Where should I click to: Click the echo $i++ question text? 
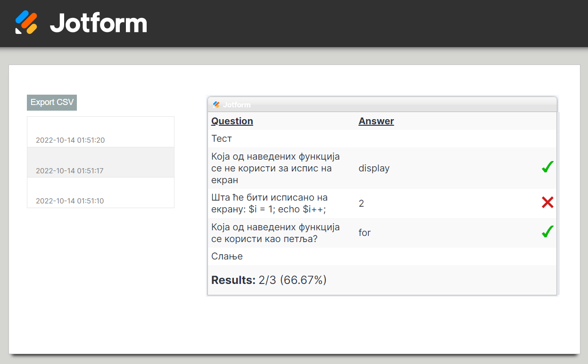point(269,203)
